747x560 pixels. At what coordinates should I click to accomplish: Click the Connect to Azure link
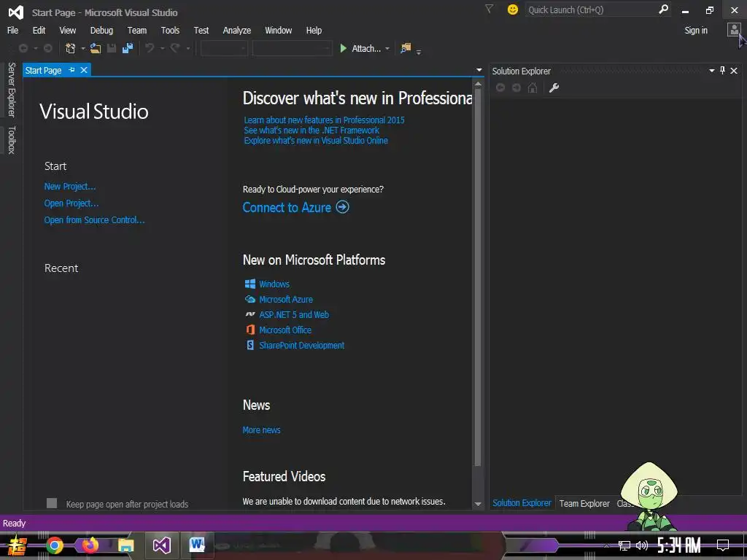coord(287,208)
